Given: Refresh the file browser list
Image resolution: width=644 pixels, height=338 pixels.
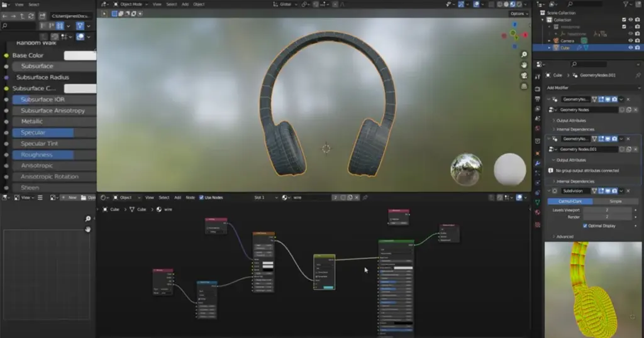Looking at the screenshot, I should 31,16.
